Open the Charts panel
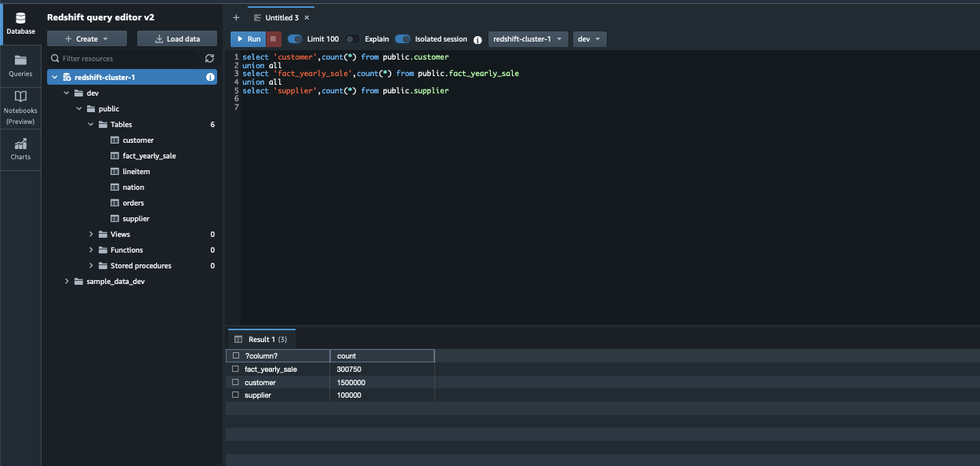 (x=20, y=146)
